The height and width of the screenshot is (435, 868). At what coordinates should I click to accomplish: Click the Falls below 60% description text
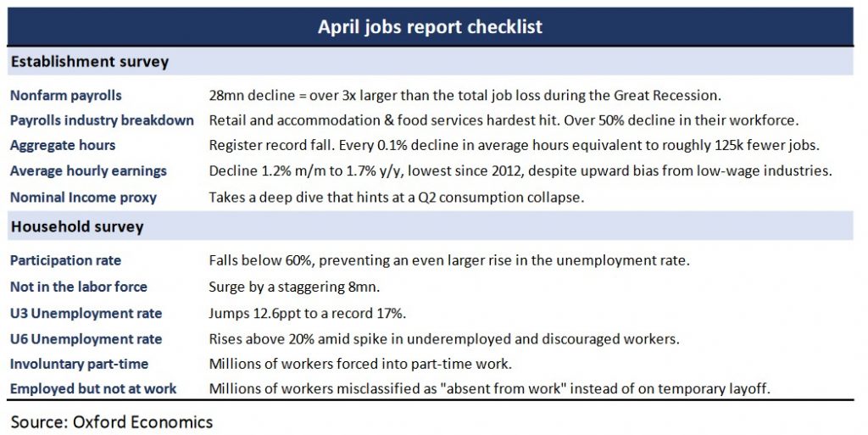[x=449, y=260]
